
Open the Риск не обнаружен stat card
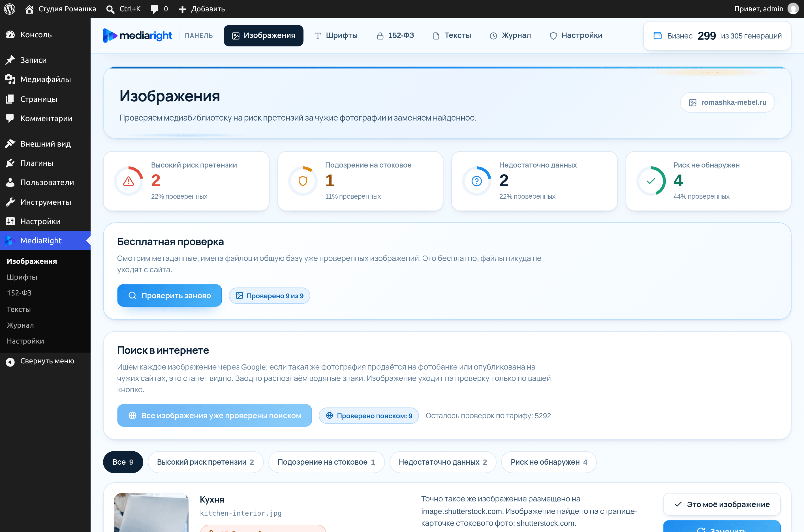pos(709,181)
